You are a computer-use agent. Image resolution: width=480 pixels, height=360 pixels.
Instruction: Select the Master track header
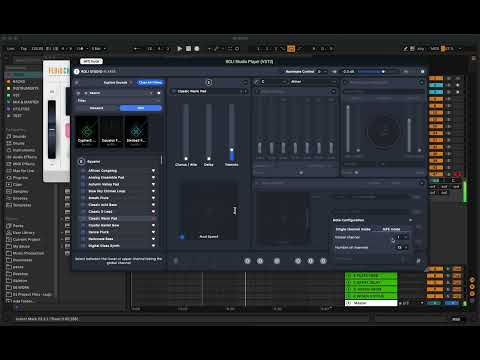coord(371,303)
